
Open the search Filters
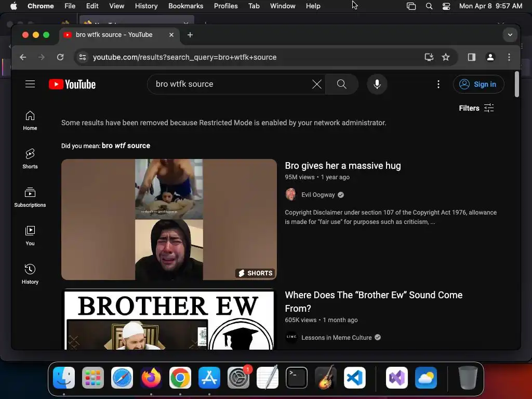coord(476,108)
